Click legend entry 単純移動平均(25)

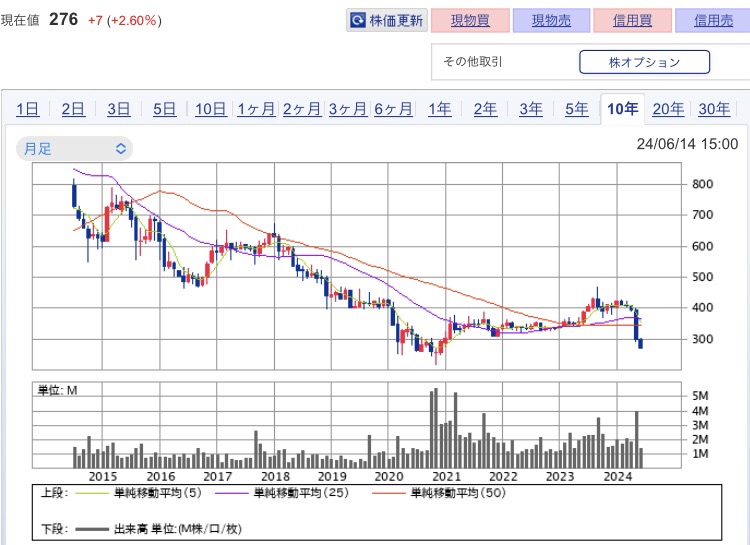[x=301, y=492]
